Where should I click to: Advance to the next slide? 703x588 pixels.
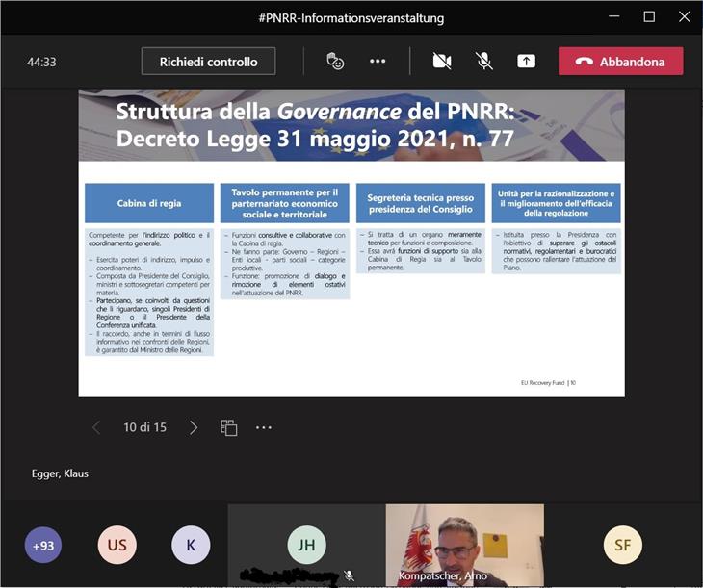pos(194,427)
